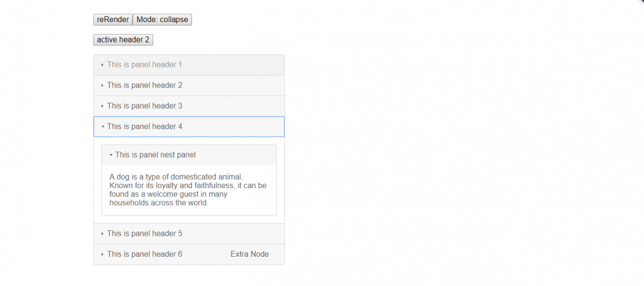
Task: Click the active header 2 button
Action: (123, 40)
